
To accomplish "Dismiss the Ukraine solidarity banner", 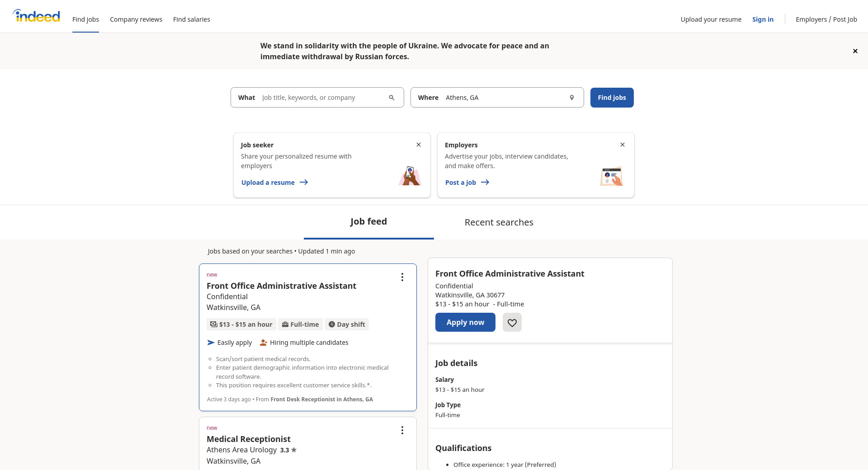I will (x=855, y=51).
